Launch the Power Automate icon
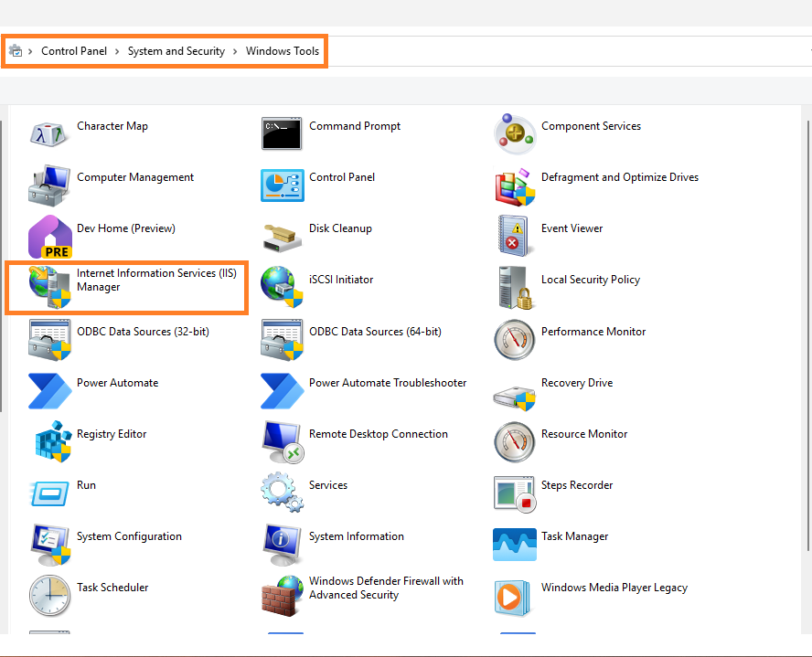 point(49,391)
